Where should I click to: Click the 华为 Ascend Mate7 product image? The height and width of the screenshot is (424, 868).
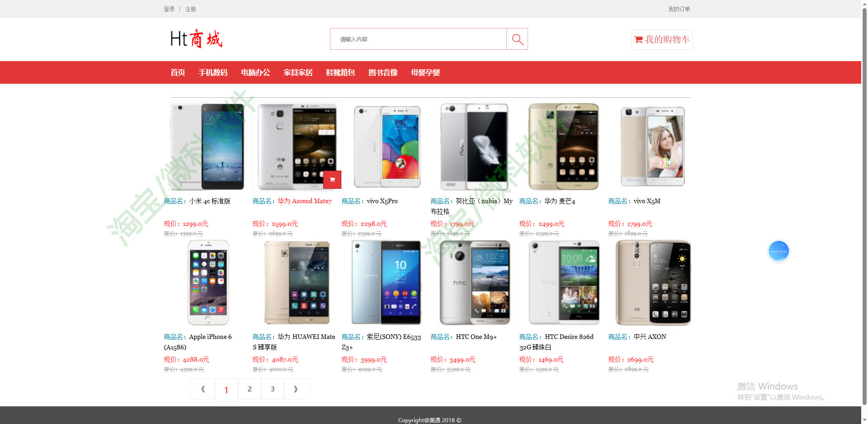[x=297, y=147]
